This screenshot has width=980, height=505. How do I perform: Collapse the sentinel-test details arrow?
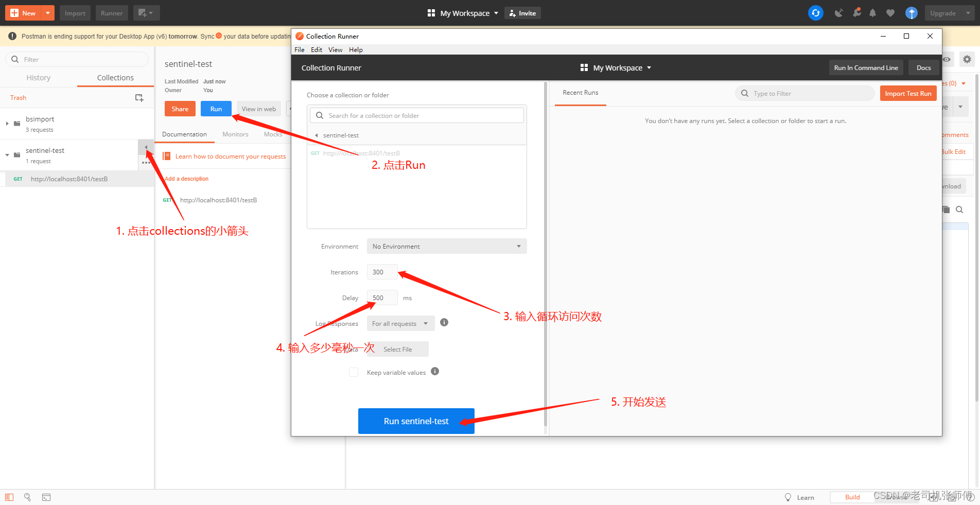(x=146, y=147)
